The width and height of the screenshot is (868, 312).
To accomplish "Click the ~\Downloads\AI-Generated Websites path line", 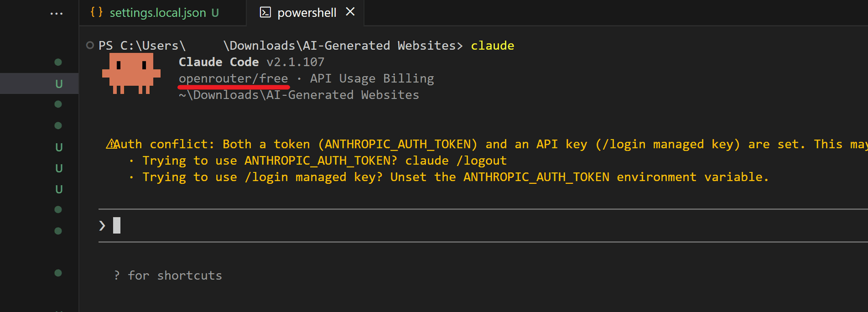I will point(299,95).
